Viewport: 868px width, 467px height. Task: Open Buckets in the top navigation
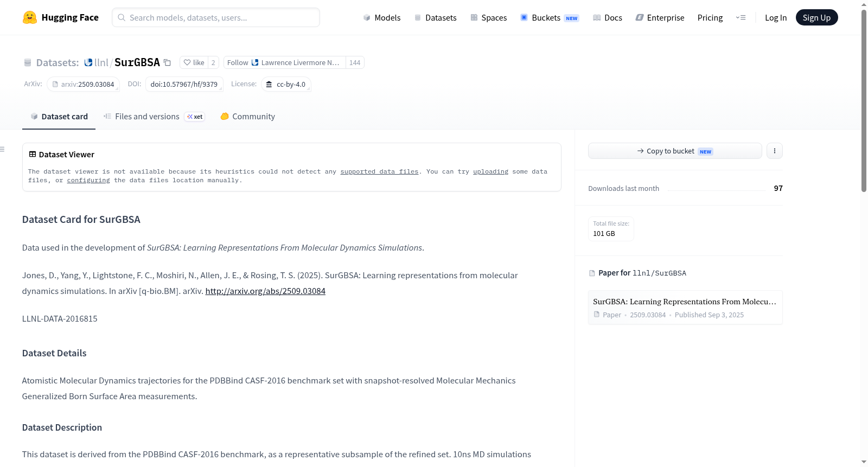coord(550,18)
